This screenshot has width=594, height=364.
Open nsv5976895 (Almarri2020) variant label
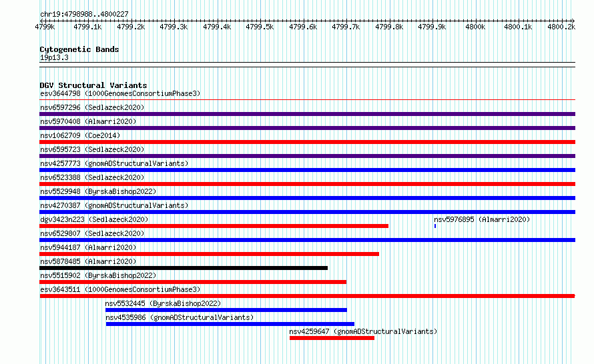pyautogui.click(x=482, y=219)
